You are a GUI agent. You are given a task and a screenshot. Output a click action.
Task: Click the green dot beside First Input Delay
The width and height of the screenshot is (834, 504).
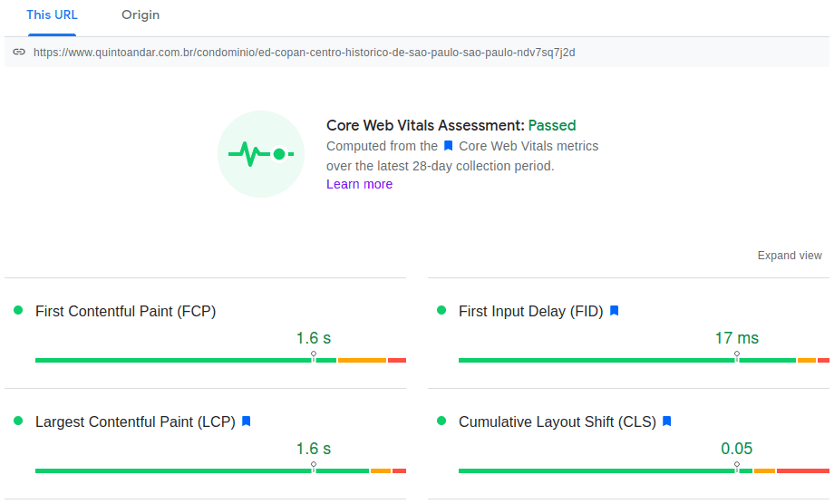coord(441,311)
